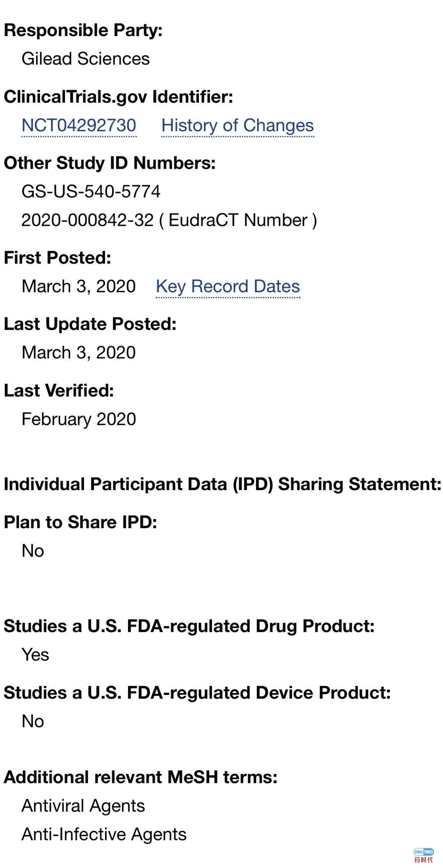
Task: Click the ClinicalTrials.gov Identifier heading
Action: coord(118,97)
